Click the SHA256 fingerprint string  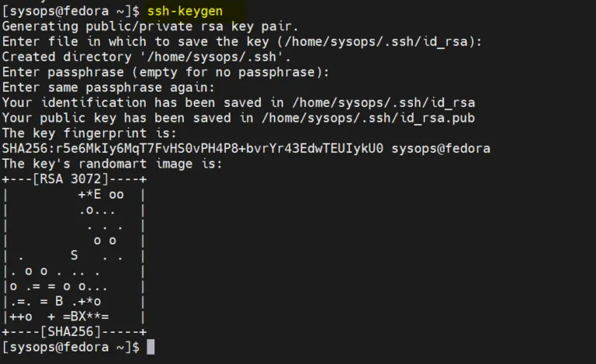click(192, 148)
